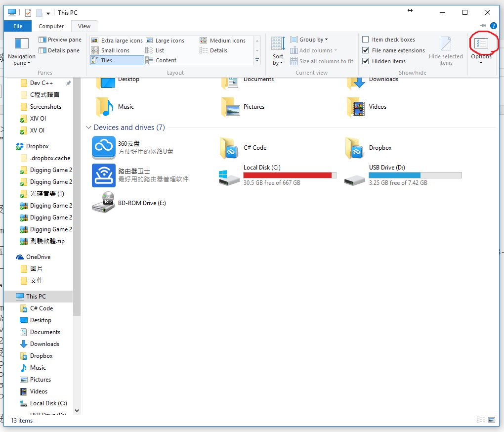Viewport: 504px width, 432px height.
Task: Select Dropbox in navigation pane tree
Action: click(x=37, y=146)
